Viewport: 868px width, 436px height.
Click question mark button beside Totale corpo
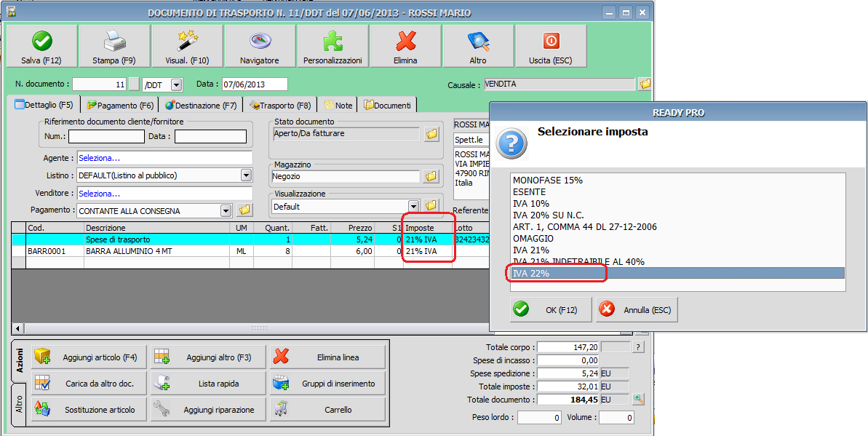pyautogui.click(x=639, y=346)
